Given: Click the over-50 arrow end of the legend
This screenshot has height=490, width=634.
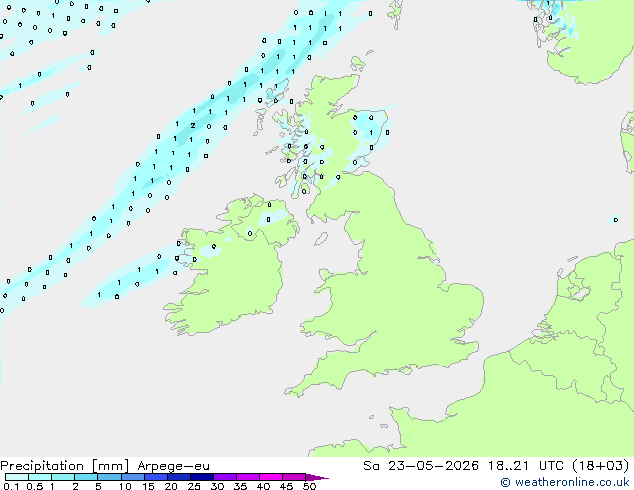Looking at the screenshot, I should coord(317,477).
